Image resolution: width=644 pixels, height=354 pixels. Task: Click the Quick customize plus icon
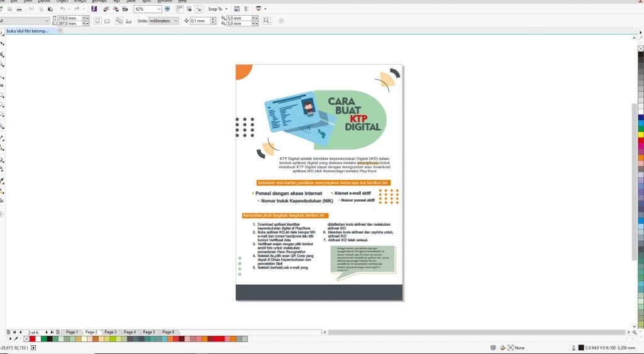pyautogui.click(x=281, y=21)
